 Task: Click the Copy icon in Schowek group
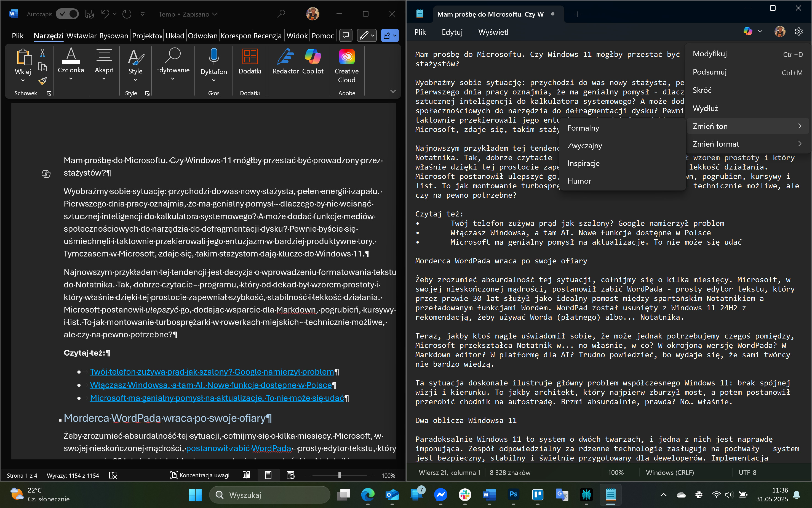pos(42,67)
